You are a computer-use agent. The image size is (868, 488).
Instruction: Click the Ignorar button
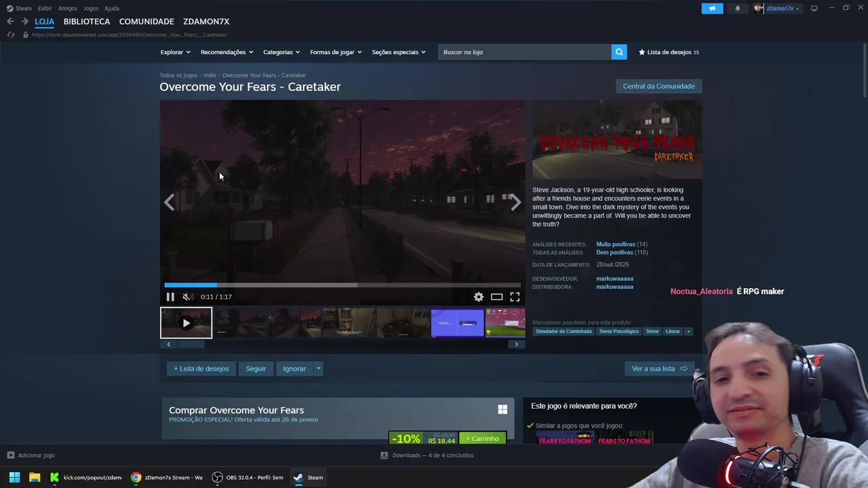coord(294,369)
